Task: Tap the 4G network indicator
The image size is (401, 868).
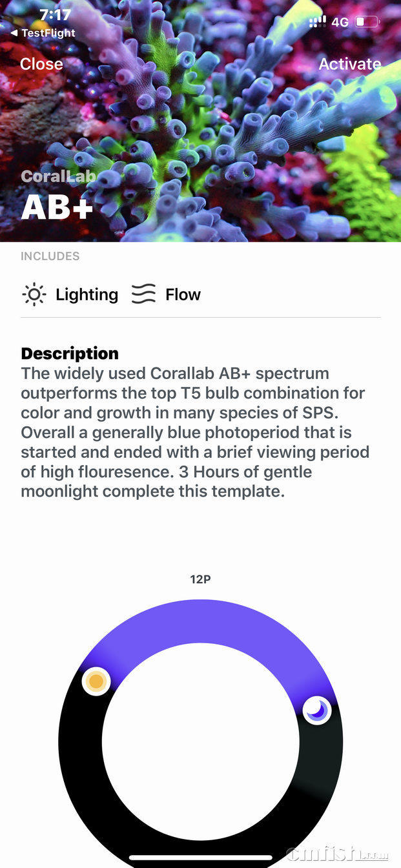Action: (340, 23)
